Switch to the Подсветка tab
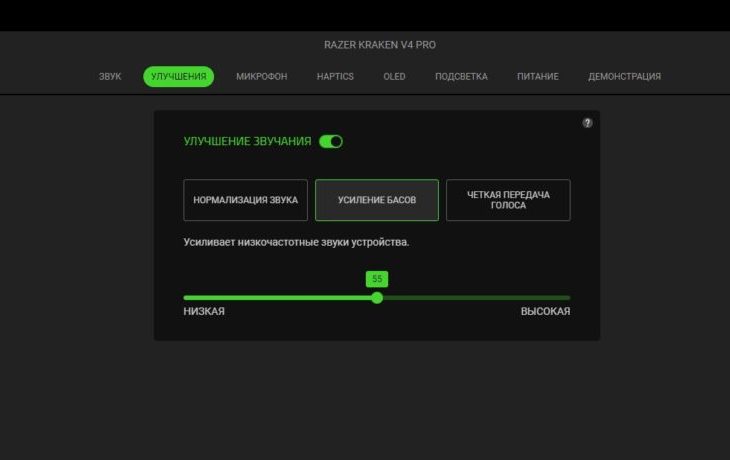This screenshot has width=730, height=460. (461, 76)
